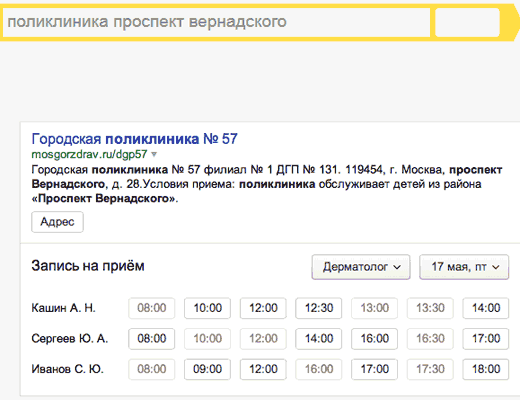Click the blank search button beside the field
The image size is (520, 400).
tap(467, 22)
